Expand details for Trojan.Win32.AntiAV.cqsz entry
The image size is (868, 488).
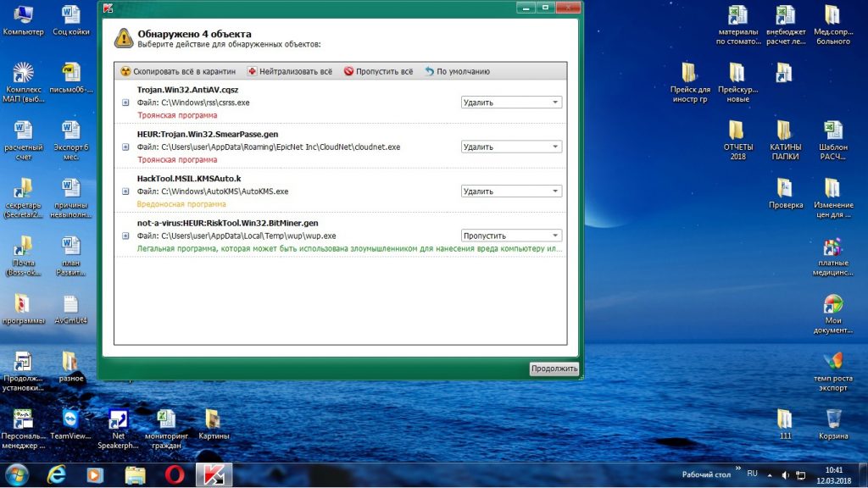(x=125, y=103)
